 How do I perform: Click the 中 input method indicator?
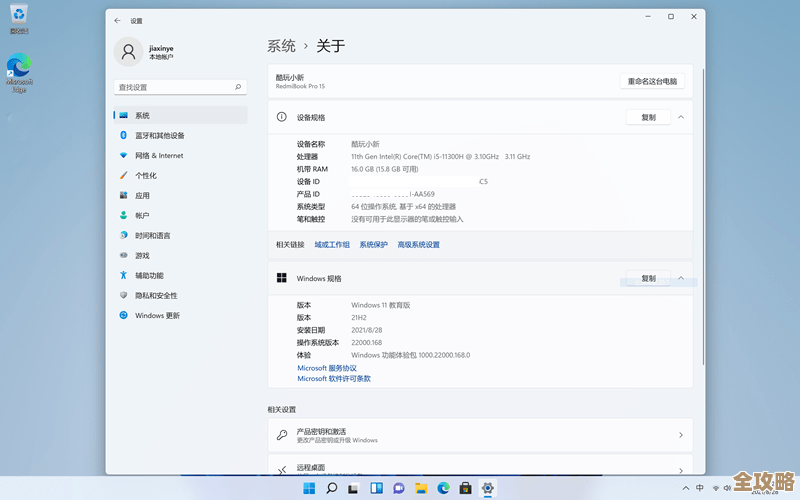[700, 488]
